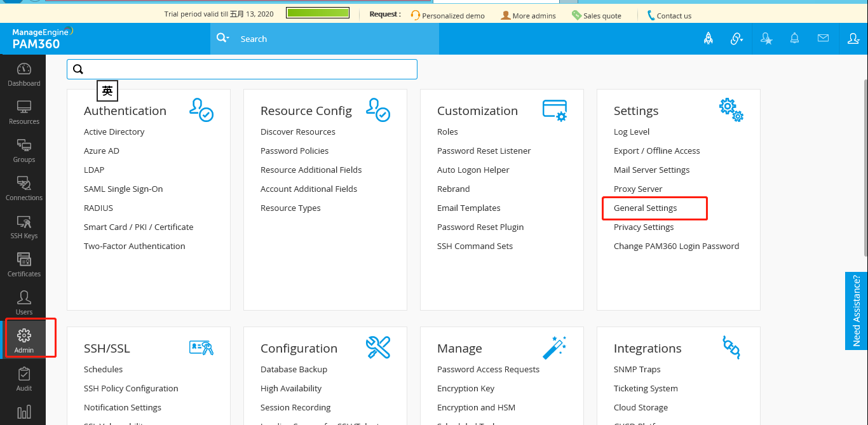Open the user profile icon in header

click(853, 39)
